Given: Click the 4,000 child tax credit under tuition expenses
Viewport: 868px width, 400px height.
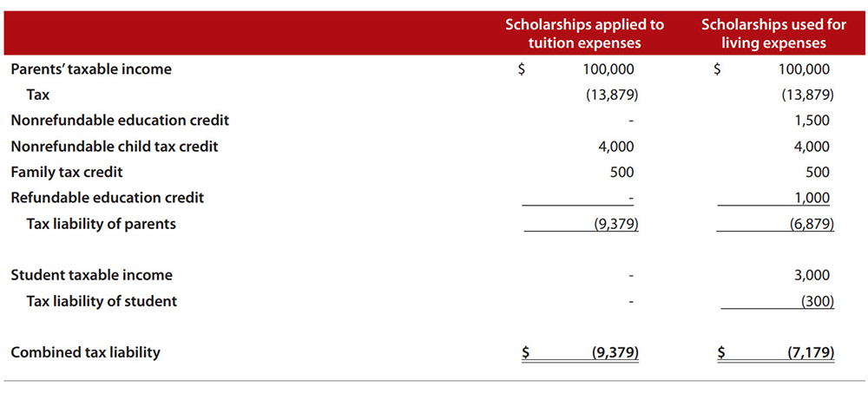Looking at the screenshot, I should (616, 147).
